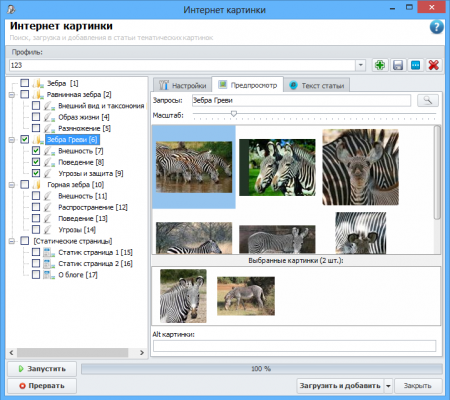Click the Закрыть button

418,386
